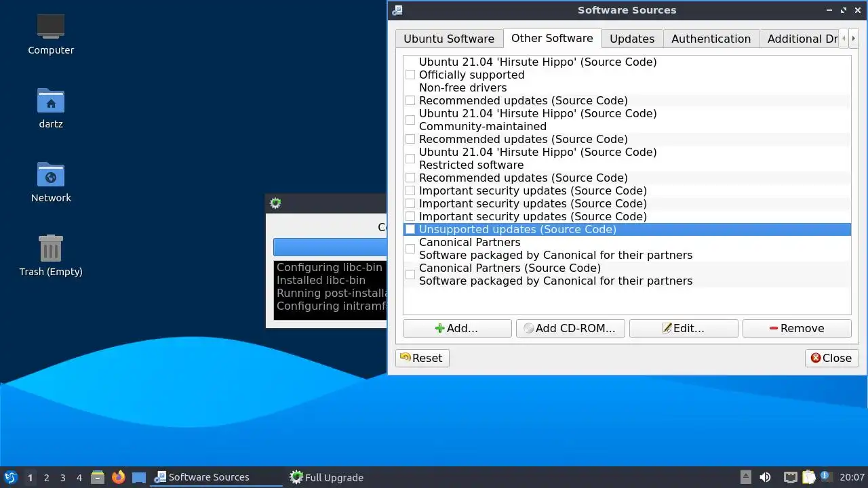The width and height of the screenshot is (868, 488).
Task: Select the Other Software tab
Action: pyautogui.click(x=552, y=38)
